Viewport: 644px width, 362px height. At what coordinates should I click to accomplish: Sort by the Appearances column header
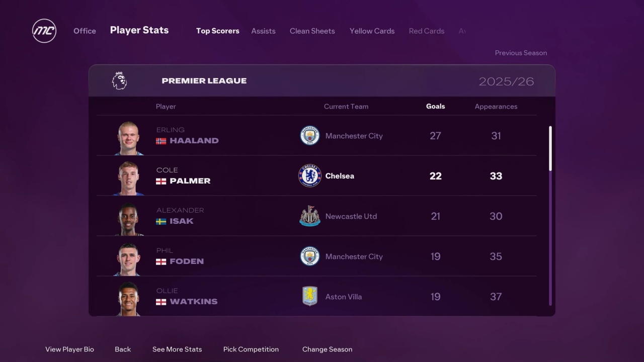(496, 107)
